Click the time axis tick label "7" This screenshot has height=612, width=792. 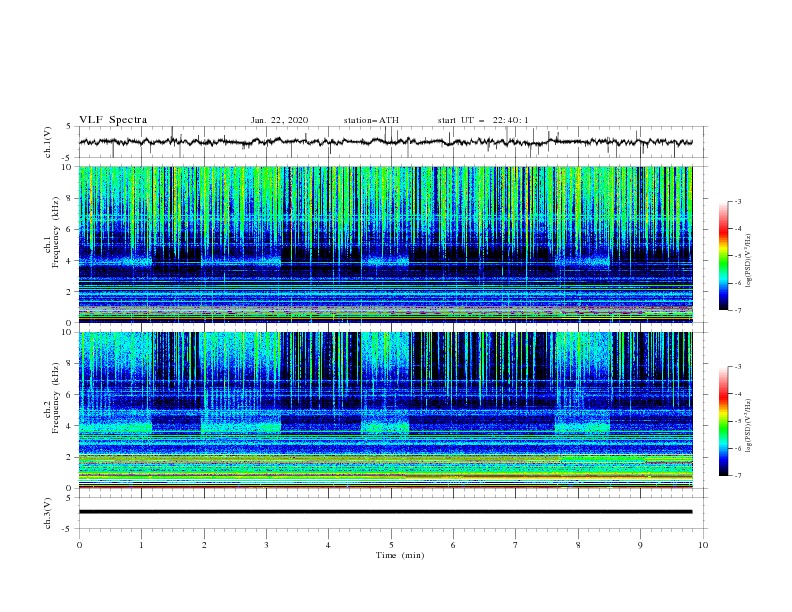516,545
